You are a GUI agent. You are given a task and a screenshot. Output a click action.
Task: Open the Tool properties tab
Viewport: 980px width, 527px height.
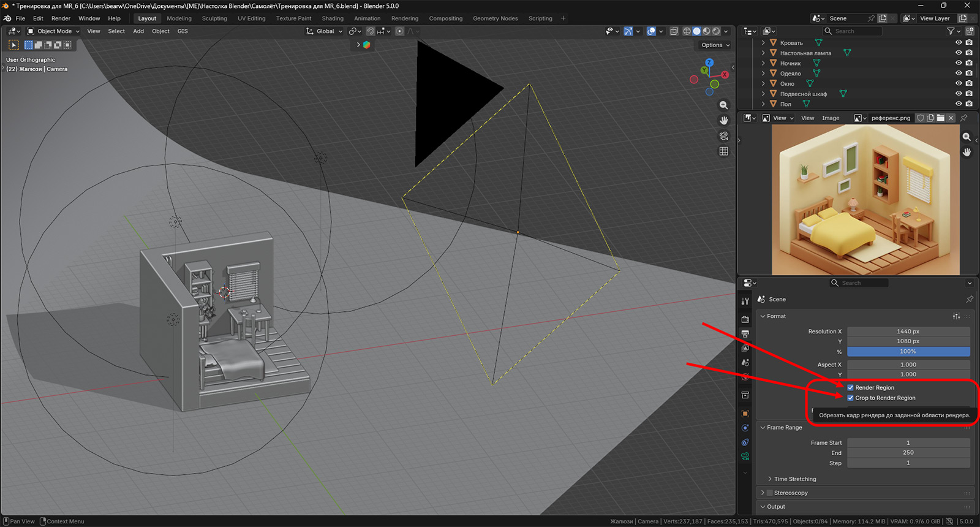click(x=745, y=301)
